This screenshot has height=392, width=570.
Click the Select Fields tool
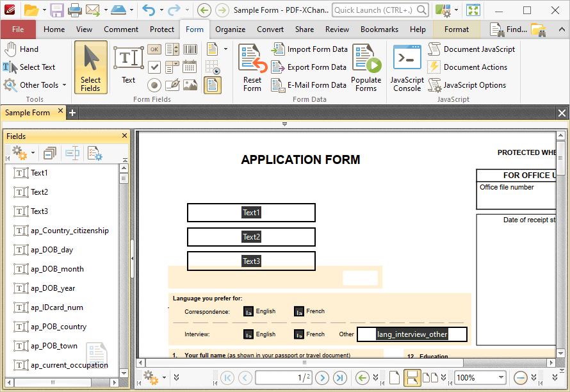[x=90, y=68]
